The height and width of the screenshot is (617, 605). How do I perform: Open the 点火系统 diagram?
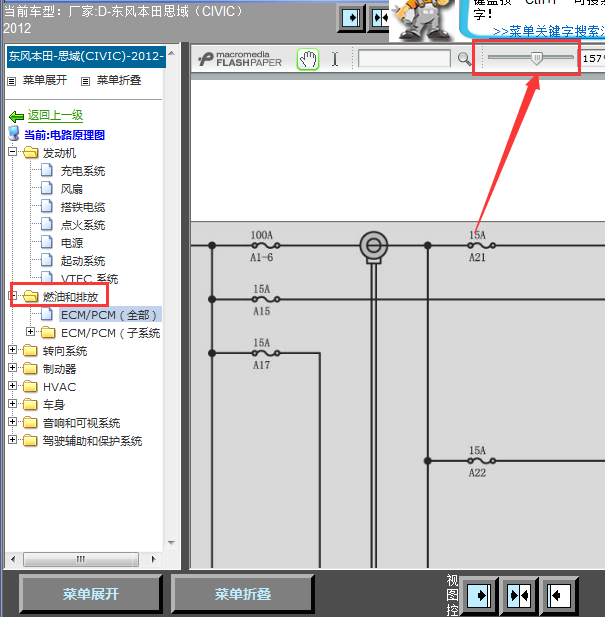83,225
